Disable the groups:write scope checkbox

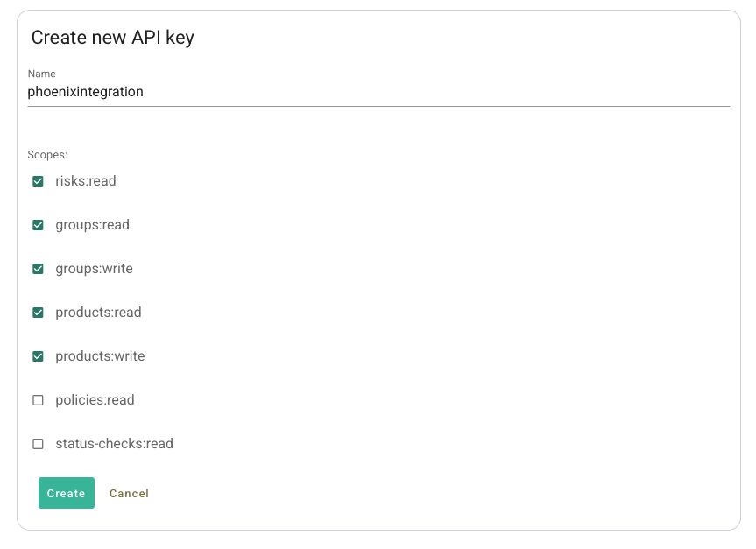coord(38,269)
